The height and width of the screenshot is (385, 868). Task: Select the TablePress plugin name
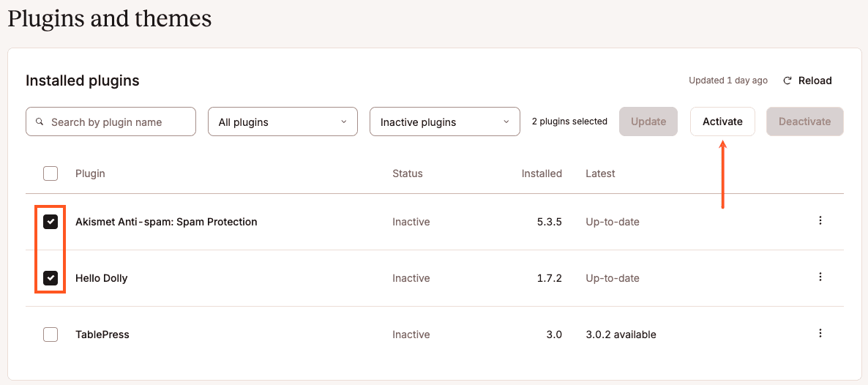pyautogui.click(x=102, y=334)
